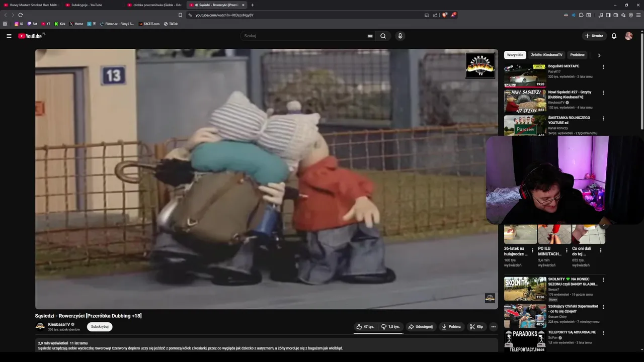Open options menu for BoguśM3 MIXTAPE
Screen dimensions: 644x362
[603, 67]
